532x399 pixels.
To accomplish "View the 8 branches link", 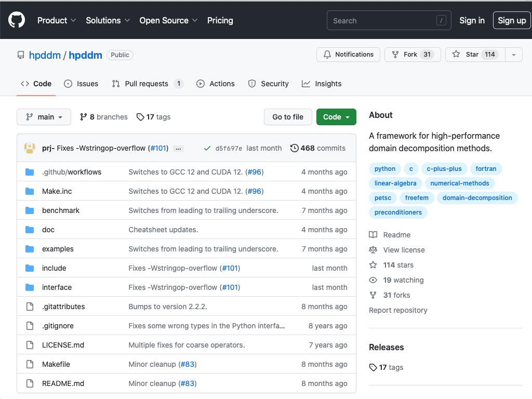I will [x=104, y=117].
